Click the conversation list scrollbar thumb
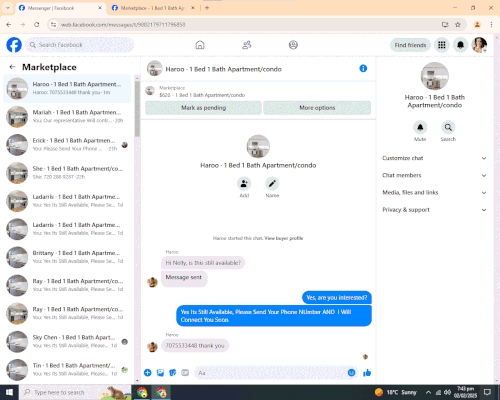Image resolution: width=500 pixels, height=400 pixels. pos(137,108)
